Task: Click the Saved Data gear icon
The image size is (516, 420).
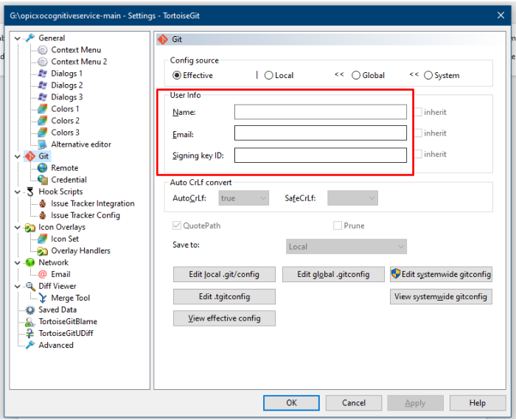Action: 30,309
